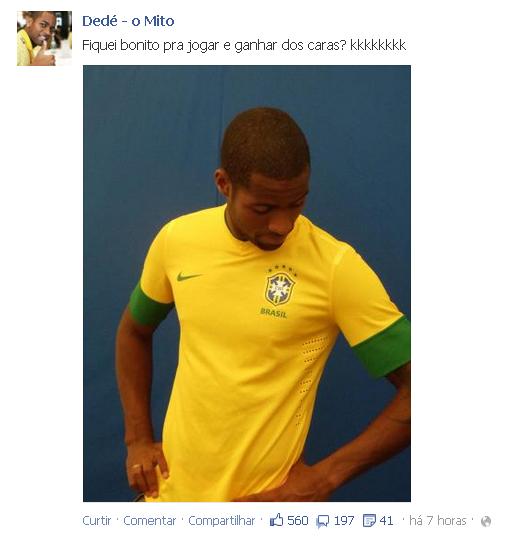Open the 'há 7 horas' timestamp
Viewport: 523px width, 537px height.
438,521
